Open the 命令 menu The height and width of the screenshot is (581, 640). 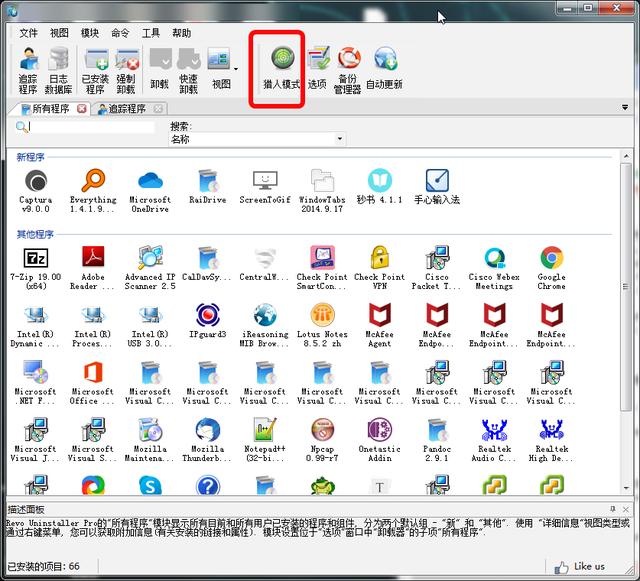120,33
